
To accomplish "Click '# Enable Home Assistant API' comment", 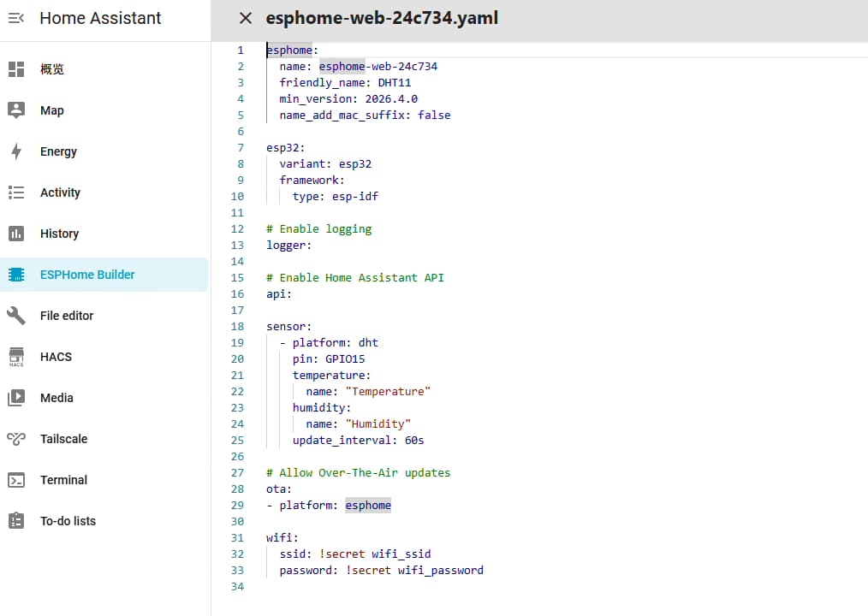I will [355, 278].
